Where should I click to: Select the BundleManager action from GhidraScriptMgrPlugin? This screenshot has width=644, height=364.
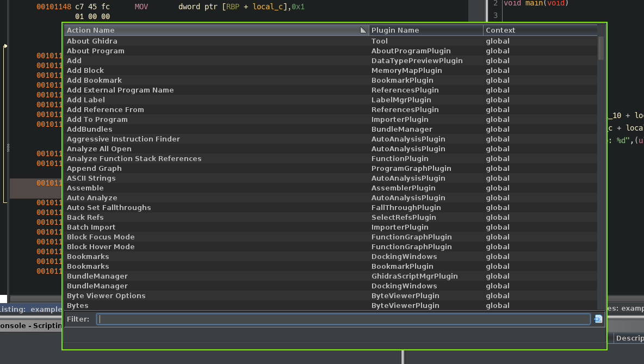point(331,276)
